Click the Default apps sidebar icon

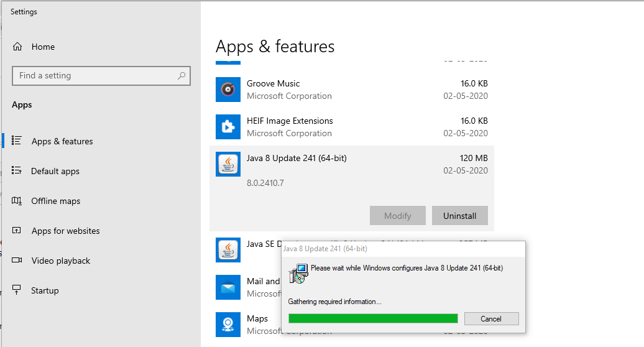tap(16, 170)
